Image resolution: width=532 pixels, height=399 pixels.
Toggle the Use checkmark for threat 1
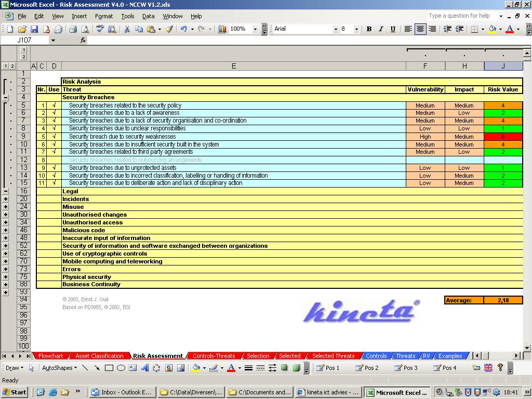pyautogui.click(x=54, y=105)
